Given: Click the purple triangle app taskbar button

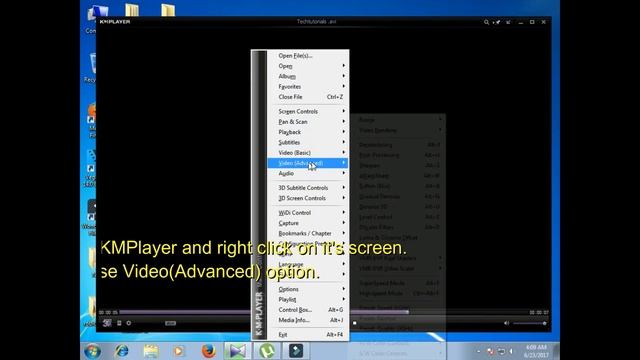Looking at the screenshot, I should (238, 351).
